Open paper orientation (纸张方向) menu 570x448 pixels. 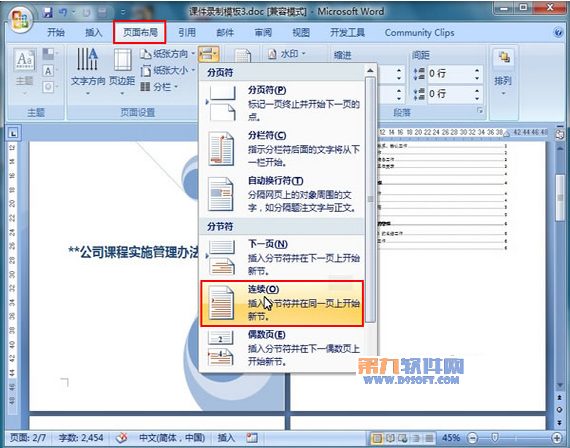168,54
